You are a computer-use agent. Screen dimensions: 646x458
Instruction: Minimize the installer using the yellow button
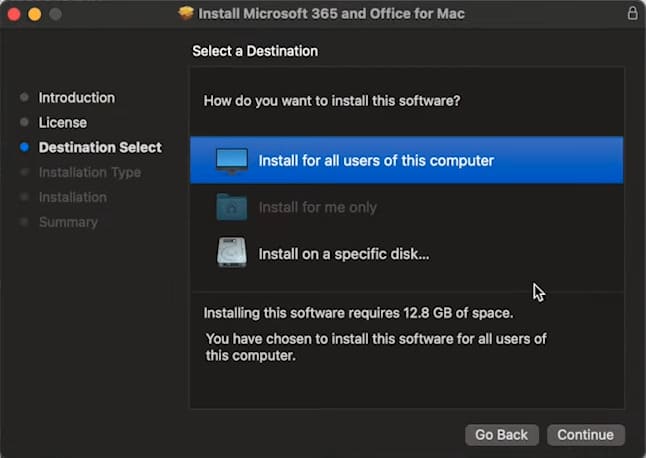[x=34, y=14]
